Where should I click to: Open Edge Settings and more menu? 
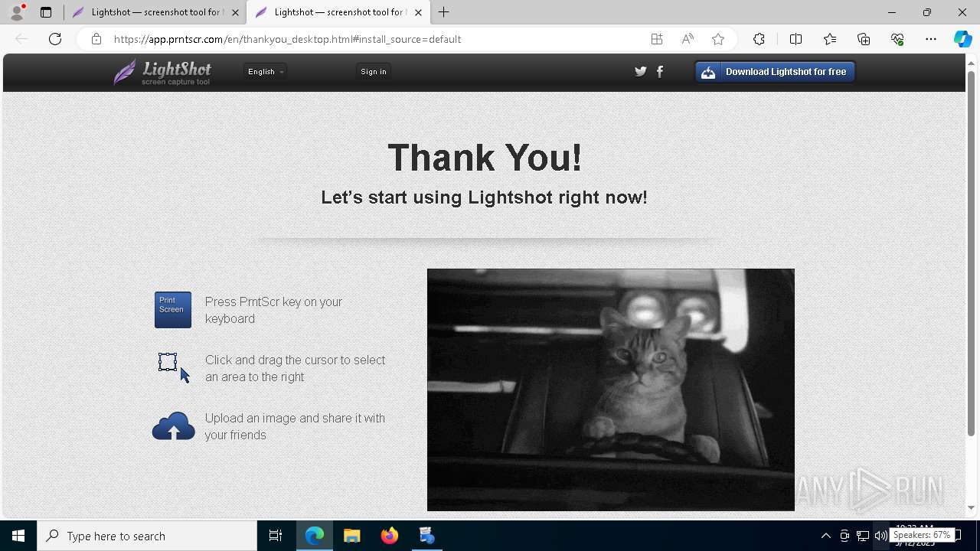point(931,39)
